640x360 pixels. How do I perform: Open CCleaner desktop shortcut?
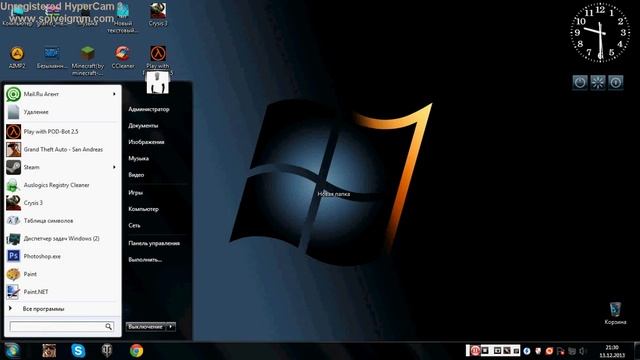click(123, 58)
